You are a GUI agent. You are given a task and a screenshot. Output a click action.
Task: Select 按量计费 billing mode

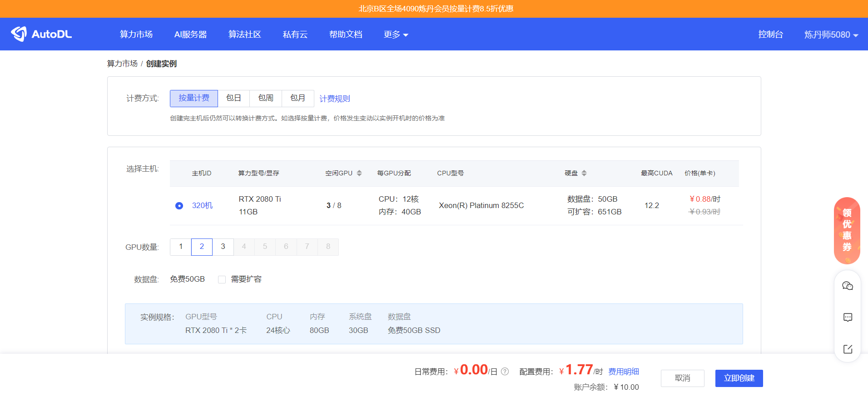pyautogui.click(x=194, y=98)
